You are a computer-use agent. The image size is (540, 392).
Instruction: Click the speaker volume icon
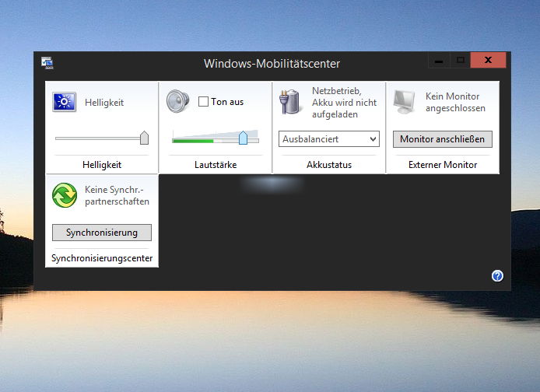[177, 101]
